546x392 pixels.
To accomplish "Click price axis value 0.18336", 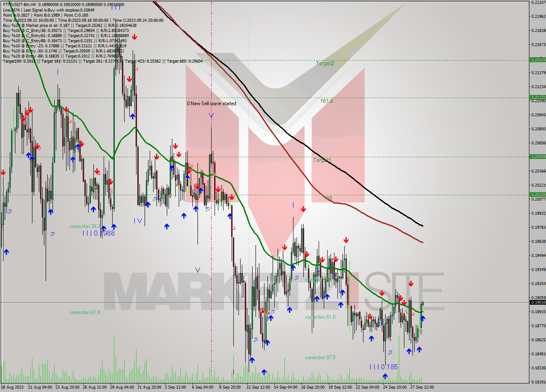I will pos(538,368).
